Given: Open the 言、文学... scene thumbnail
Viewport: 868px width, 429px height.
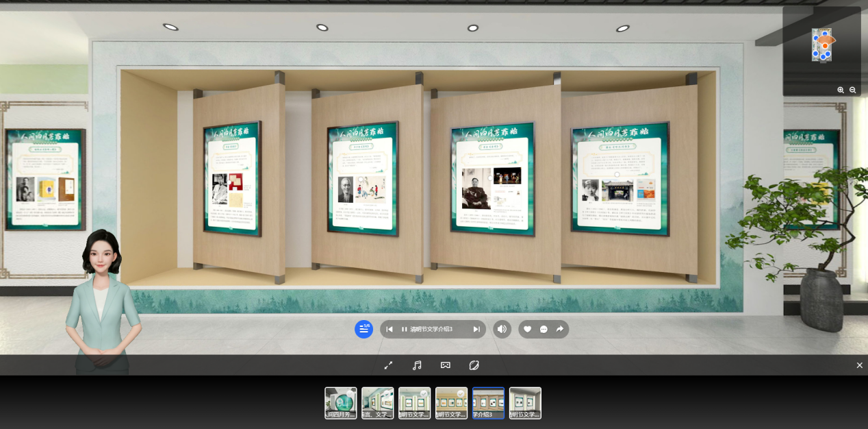Looking at the screenshot, I should pyautogui.click(x=377, y=403).
